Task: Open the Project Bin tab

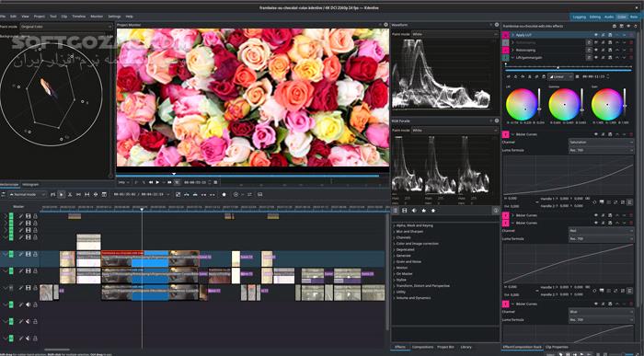Action: 445,347
